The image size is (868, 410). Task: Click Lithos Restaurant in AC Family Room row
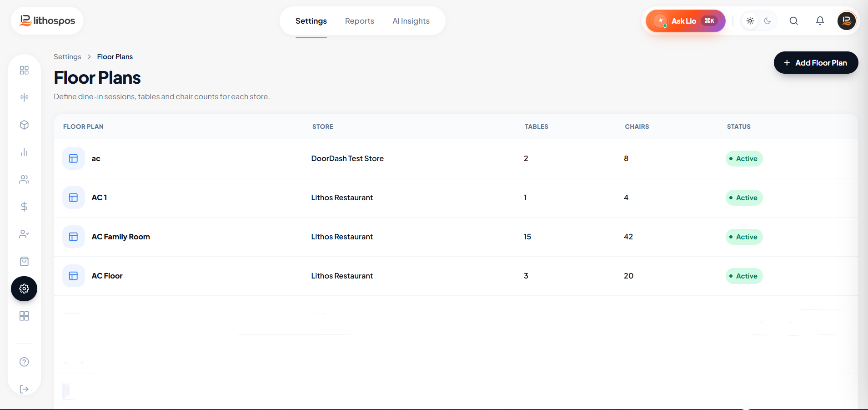click(342, 237)
